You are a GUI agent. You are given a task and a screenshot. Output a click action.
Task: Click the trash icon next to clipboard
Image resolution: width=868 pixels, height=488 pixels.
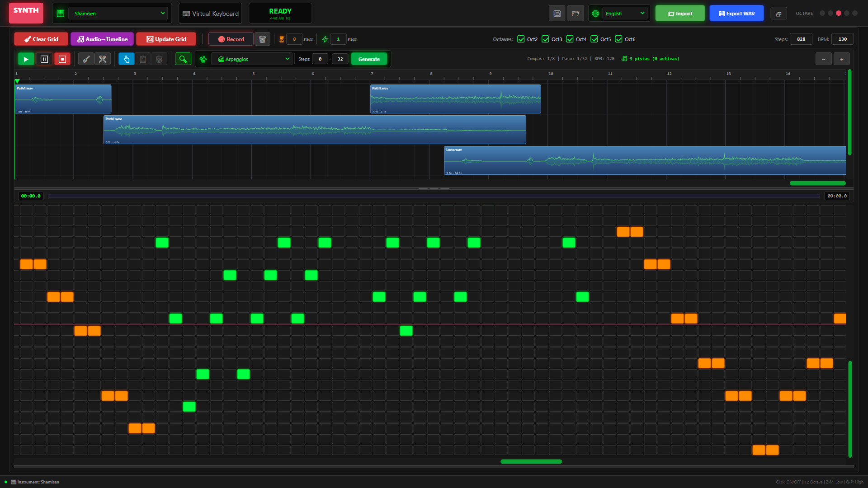[x=159, y=59]
